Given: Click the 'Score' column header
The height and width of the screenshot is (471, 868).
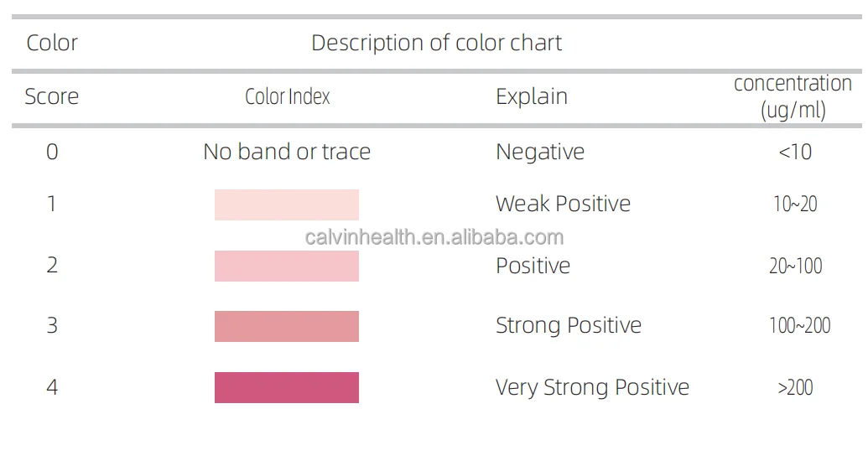Looking at the screenshot, I should click(51, 96).
